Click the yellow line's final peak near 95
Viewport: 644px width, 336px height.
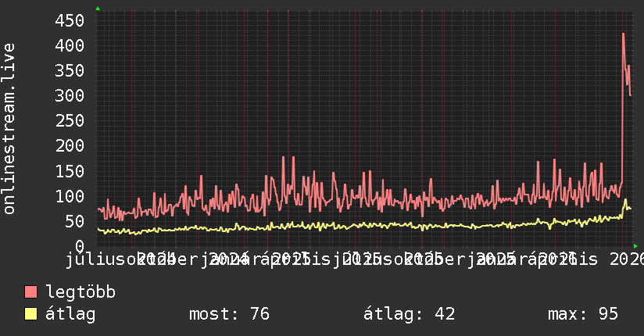click(625, 199)
